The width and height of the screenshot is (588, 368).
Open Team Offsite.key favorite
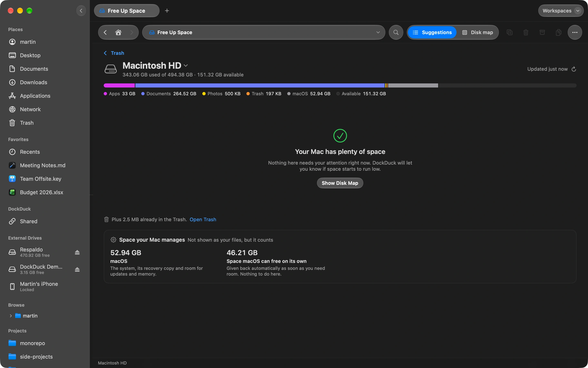pyautogui.click(x=45, y=179)
